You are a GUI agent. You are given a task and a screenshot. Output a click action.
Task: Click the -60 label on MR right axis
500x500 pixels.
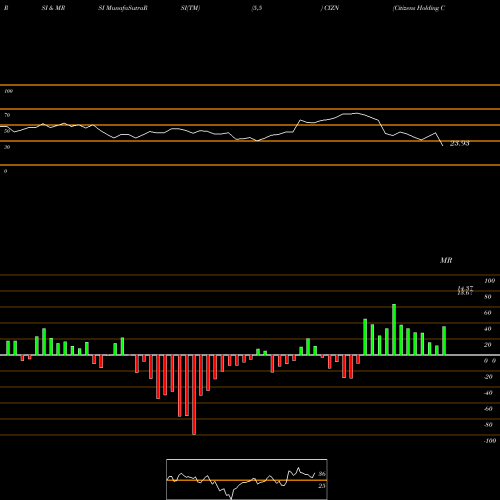(x=488, y=409)
